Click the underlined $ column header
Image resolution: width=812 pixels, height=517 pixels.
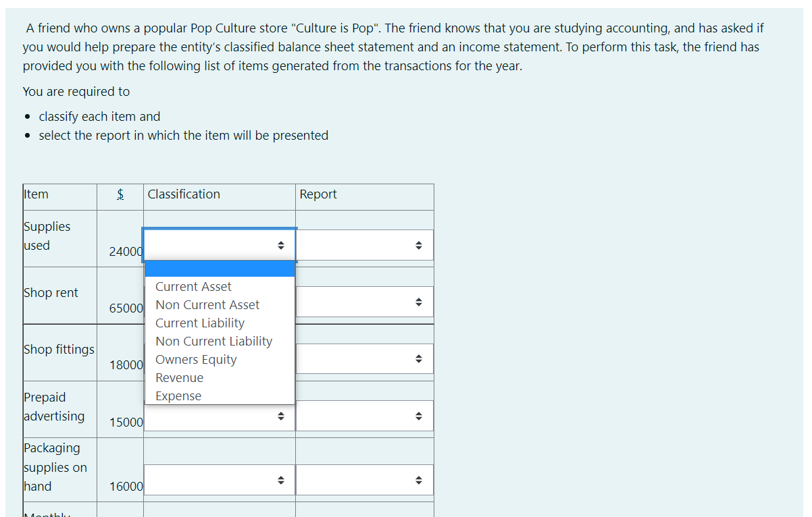(120, 194)
